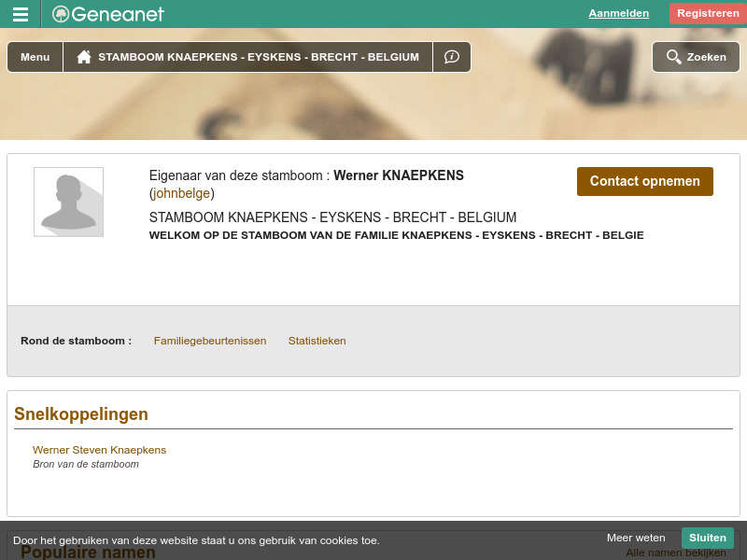Image resolution: width=747 pixels, height=560 pixels.
Task: Click the Geneanet wordmark in the header
Action: coord(117,13)
